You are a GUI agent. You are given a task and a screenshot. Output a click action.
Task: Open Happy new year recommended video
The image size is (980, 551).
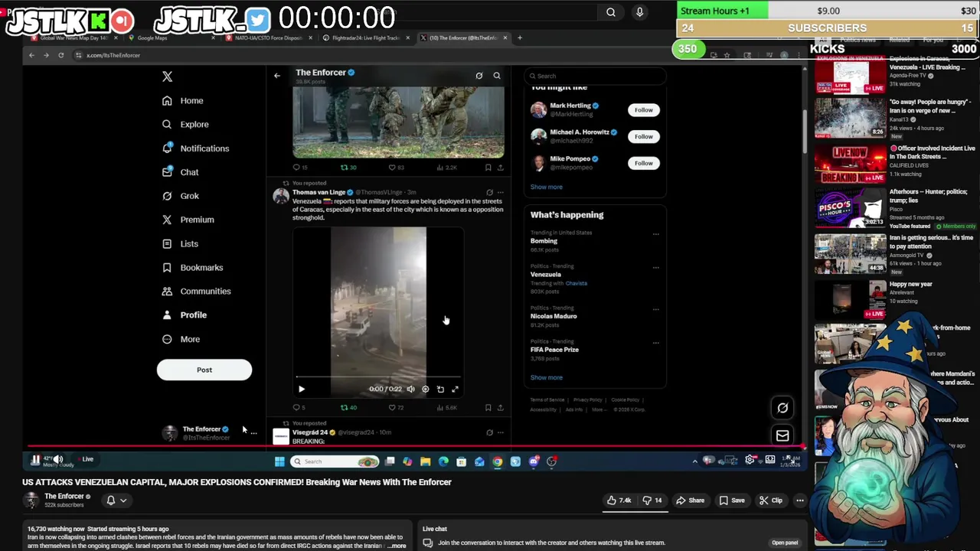pyautogui.click(x=850, y=299)
